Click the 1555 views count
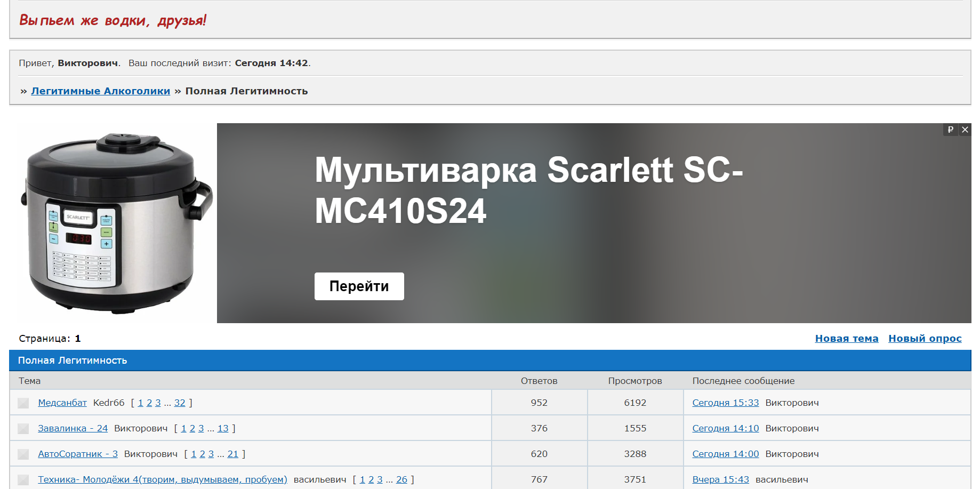The image size is (980, 489). point(635,428)
